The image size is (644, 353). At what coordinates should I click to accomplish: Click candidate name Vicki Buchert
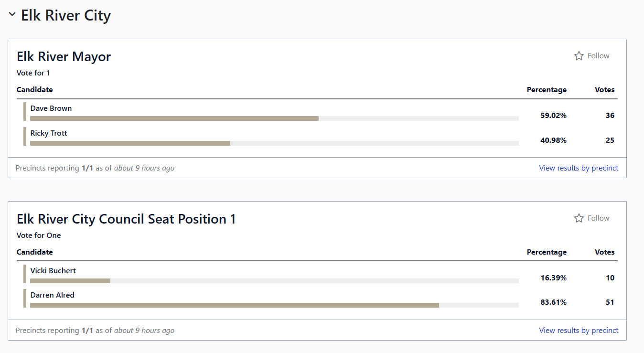click(53, 271)
